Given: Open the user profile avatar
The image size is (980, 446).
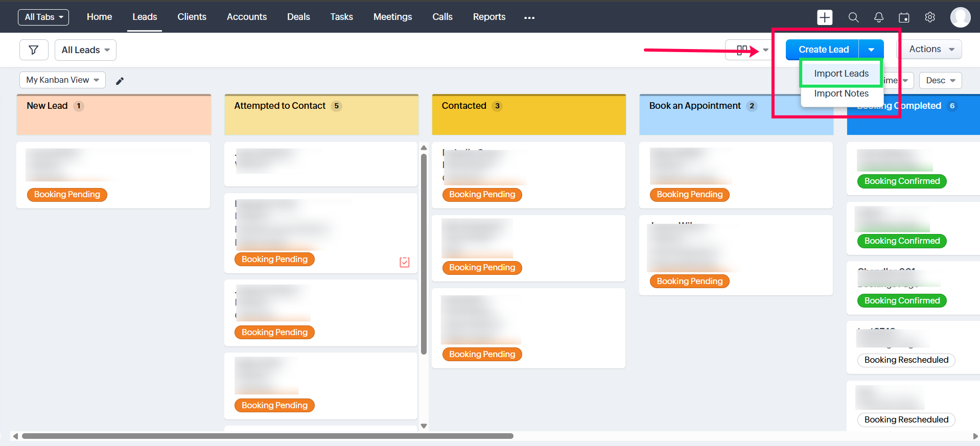Looking at the screenshot, I should pyautogui.click(x=960, y=17).
